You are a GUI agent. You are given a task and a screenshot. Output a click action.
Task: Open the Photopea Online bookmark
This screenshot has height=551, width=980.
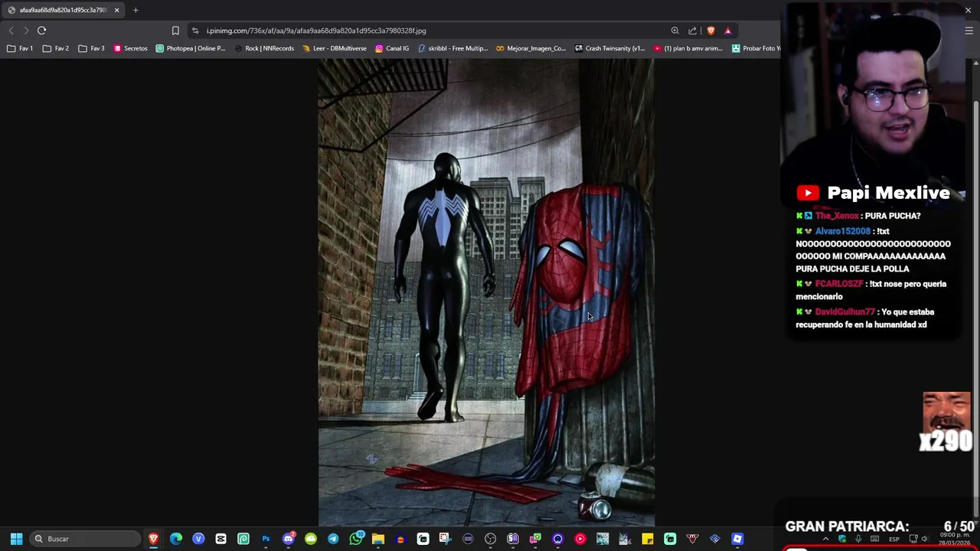point(190,48)
